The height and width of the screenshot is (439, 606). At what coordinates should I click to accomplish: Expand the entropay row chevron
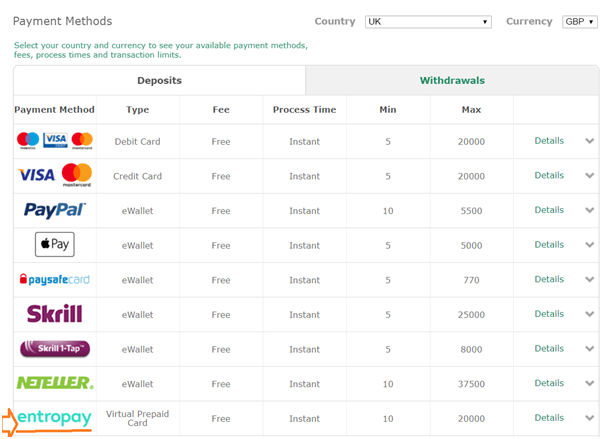click(x=589, y=418)
